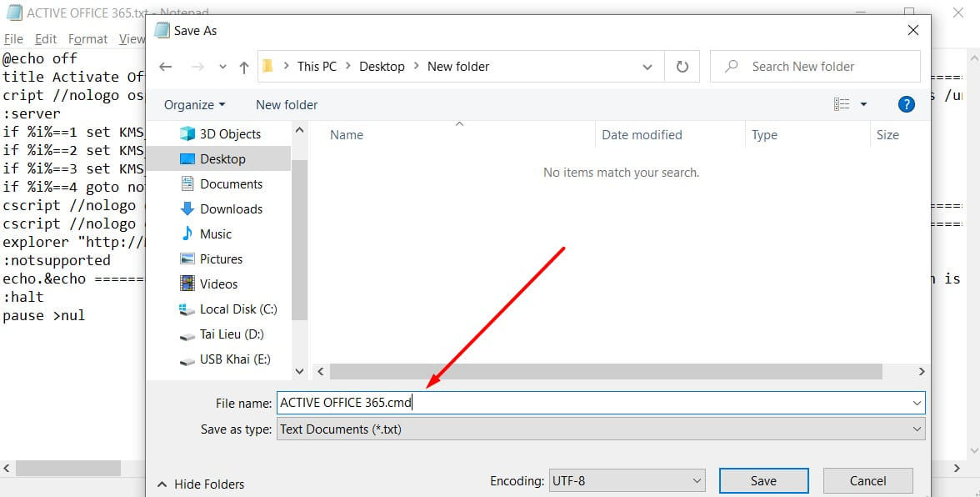Click 'pause >nul' line in Notepad
The image size is (980, 497).
[43, 316]
